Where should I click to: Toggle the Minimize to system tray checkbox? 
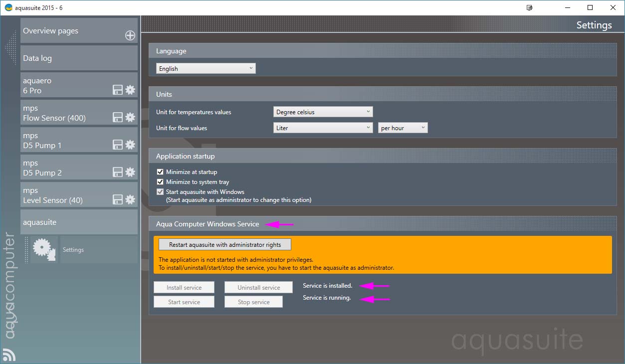coord(160,182)
